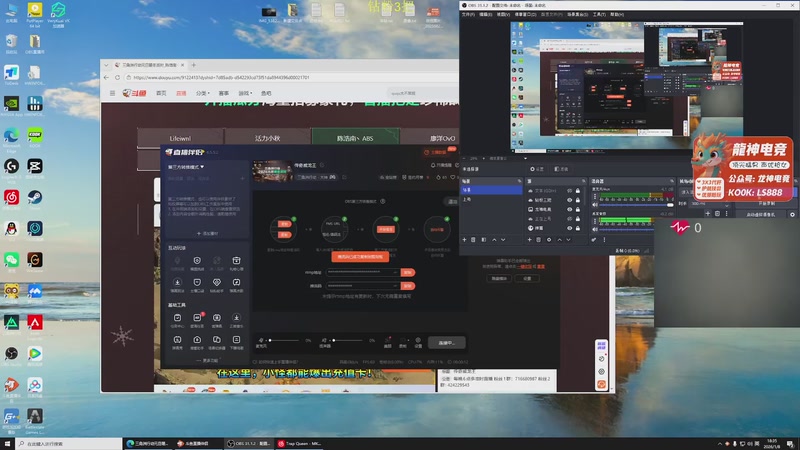Open OBS 编辑 menu
The height and width of the screenshot is (450, 800).
[485, 14]
